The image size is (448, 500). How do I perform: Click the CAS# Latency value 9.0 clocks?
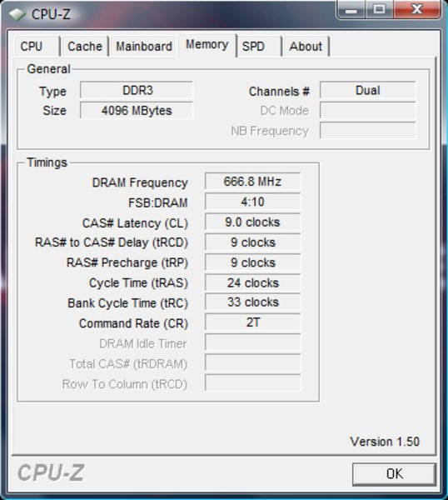tap(252, 222)
